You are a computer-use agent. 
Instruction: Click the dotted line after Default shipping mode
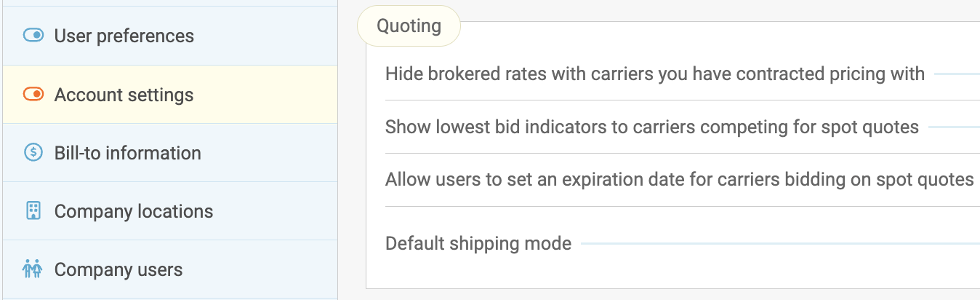coord(778,243)
